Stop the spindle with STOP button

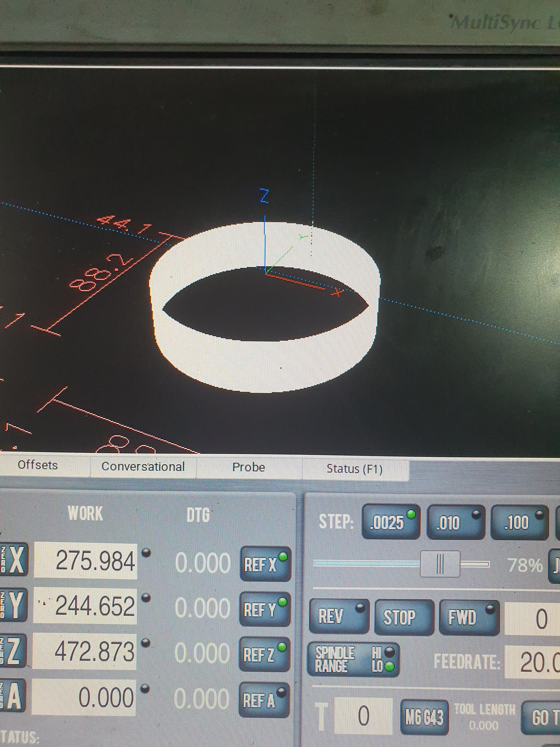(404, 617)
